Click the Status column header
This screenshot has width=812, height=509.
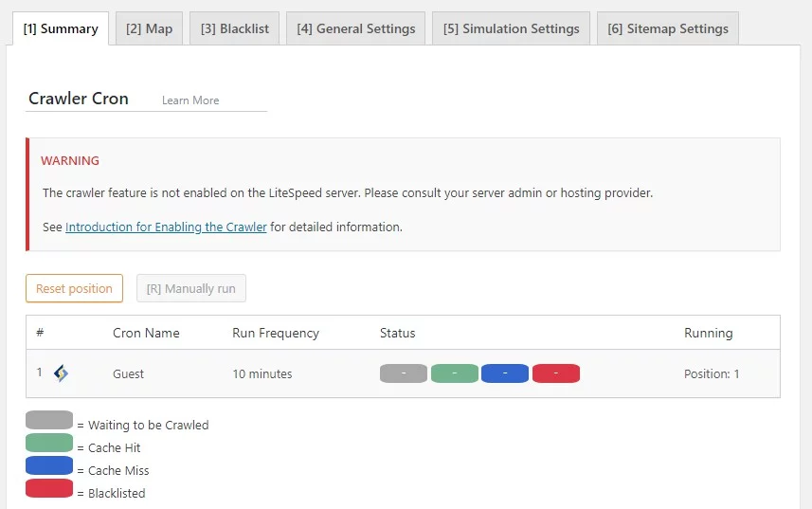(398, 333)
